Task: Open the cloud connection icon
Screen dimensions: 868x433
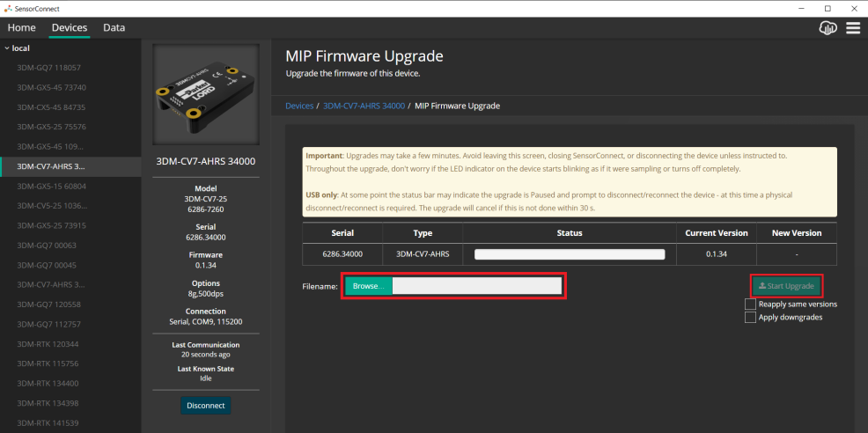Action: pyautogui.click(x=828, y=27)
